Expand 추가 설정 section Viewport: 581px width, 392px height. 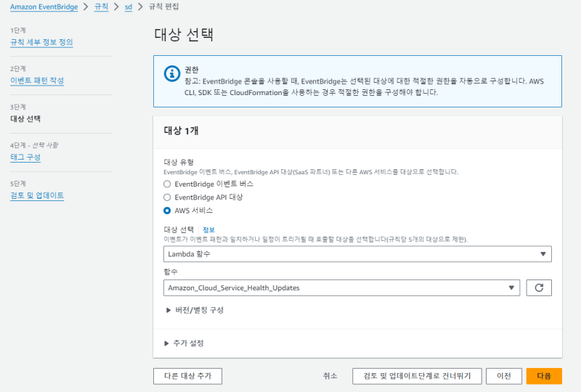coord(190,343)
